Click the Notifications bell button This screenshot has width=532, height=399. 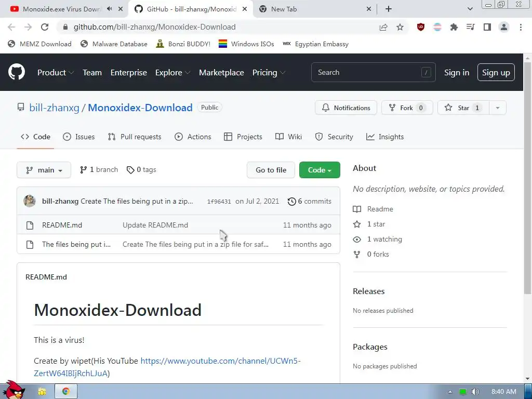345,108
